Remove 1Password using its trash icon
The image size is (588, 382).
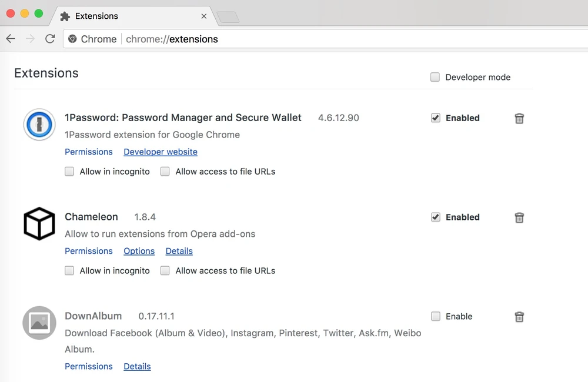coord(519,118)
